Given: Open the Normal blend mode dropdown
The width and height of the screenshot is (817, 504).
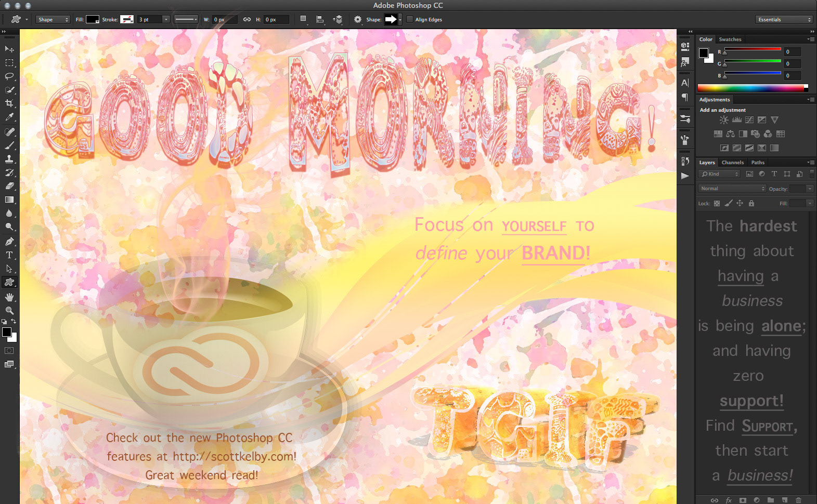Looking at the screenshot, I should pyautogui.click(x=732, y=189).
